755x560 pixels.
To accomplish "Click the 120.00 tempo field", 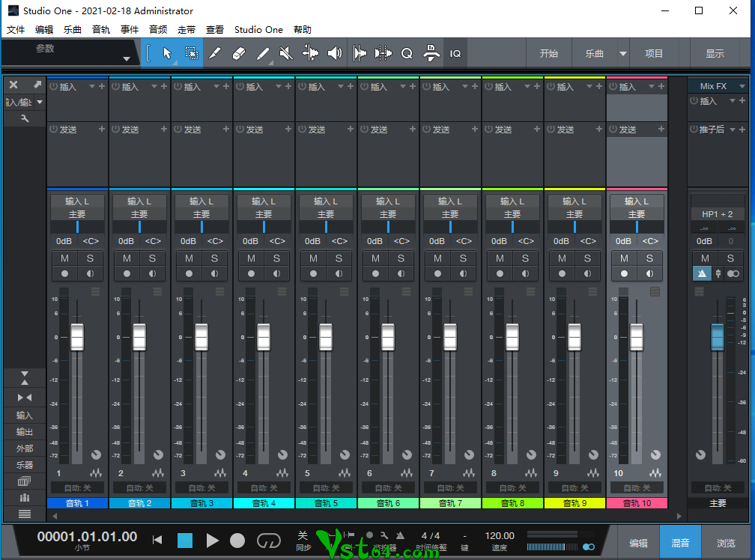I will 500,535.
